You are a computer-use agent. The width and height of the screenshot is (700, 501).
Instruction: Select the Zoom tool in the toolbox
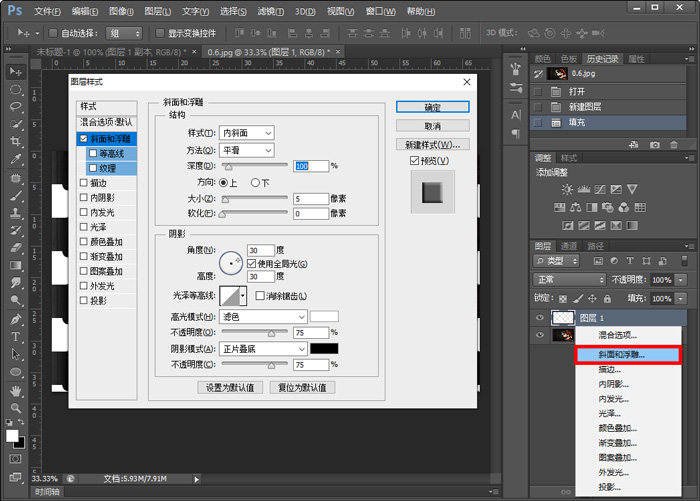coord(16,408)
